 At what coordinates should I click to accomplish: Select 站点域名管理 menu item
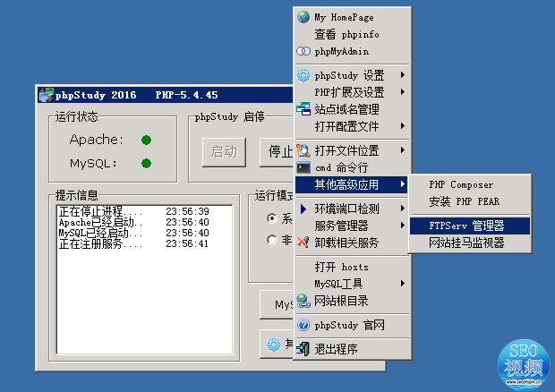click(x=352, y=109)
